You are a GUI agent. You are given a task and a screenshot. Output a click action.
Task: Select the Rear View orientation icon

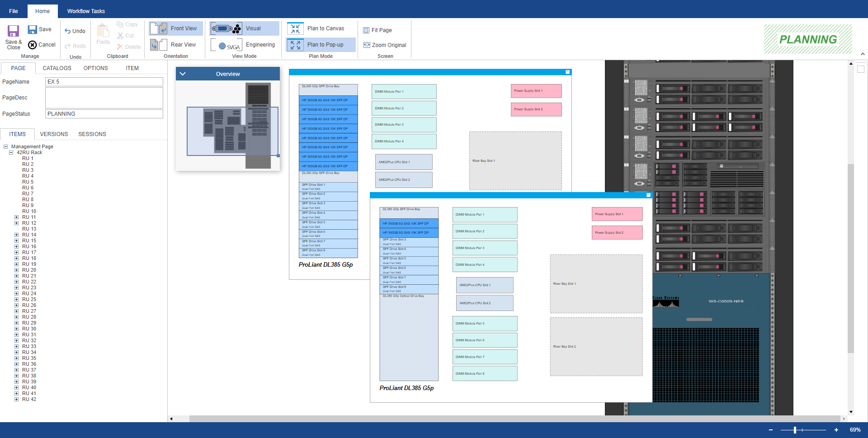(159, 45)
